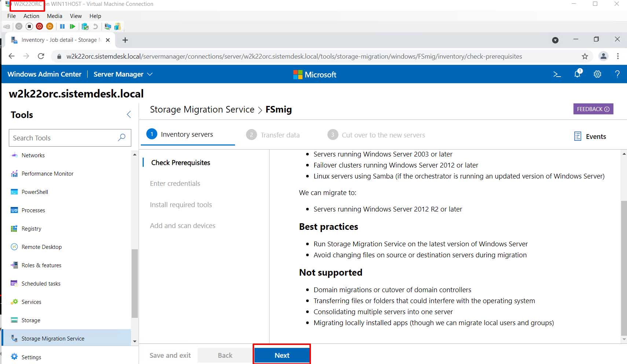Create a VM checkpoint with toolbar icon

point(85,26)
